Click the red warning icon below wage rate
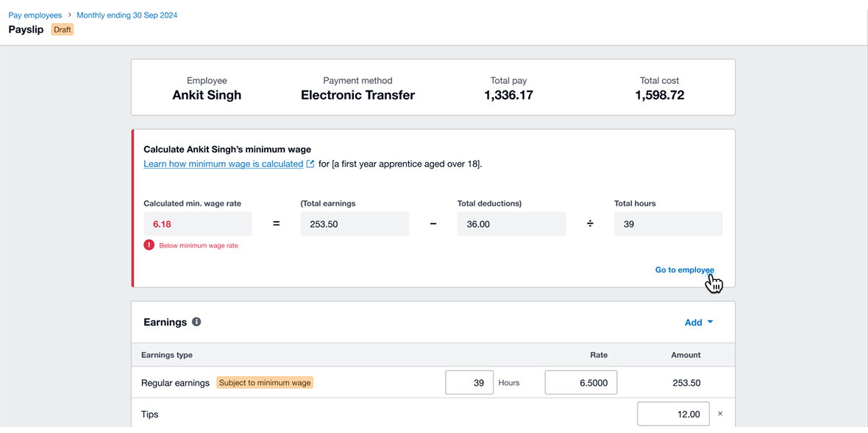The height and width of the screenshot is (433, 868). (x=149, y=245)
